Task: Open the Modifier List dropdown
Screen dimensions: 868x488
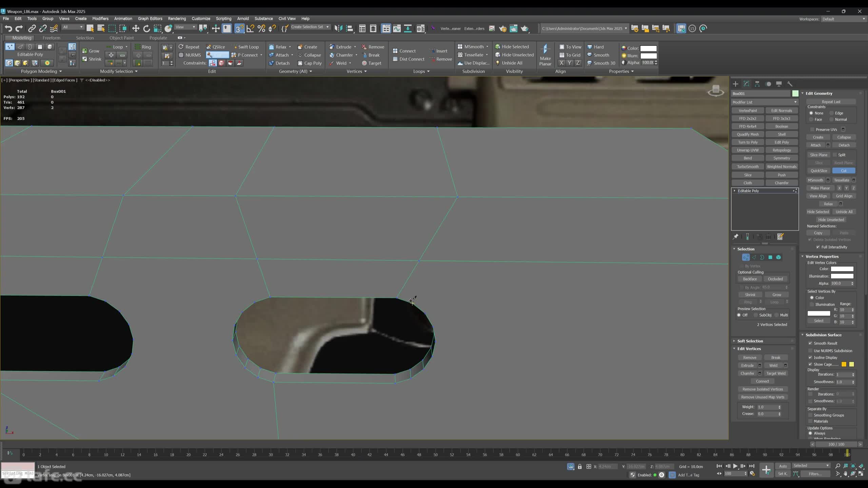Action: (764, 102)
